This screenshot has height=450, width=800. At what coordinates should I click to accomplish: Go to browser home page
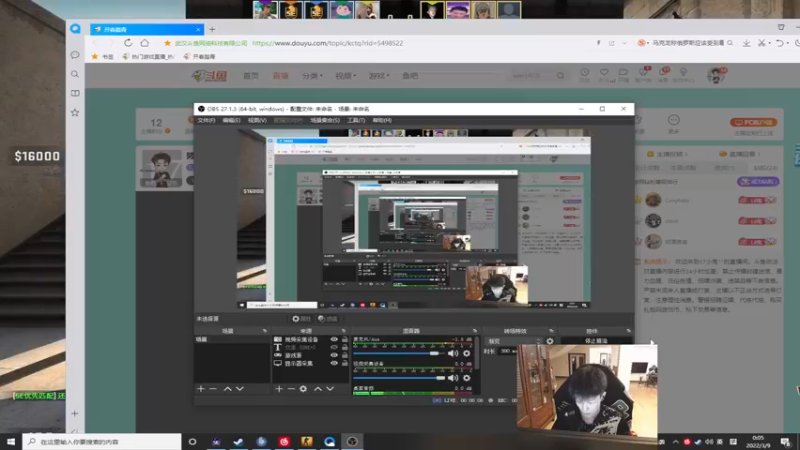click(x=145, y=43)
